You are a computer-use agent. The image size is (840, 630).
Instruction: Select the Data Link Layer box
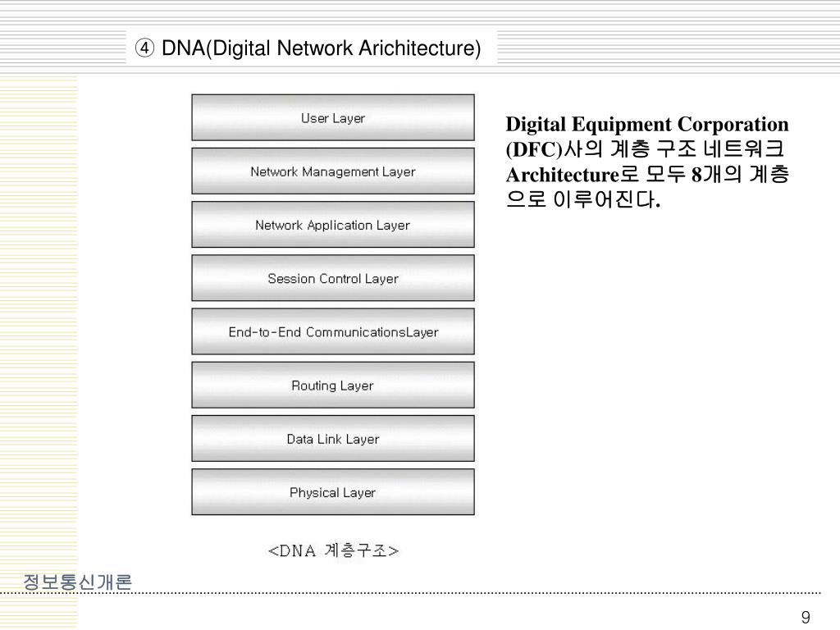(333, 440)
